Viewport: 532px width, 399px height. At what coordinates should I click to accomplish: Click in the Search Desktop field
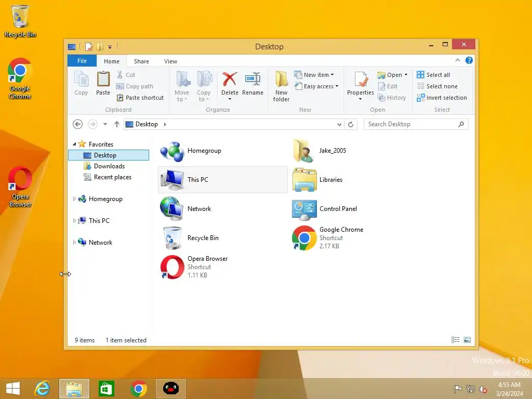pyautogui.click(x=416, y=124)
